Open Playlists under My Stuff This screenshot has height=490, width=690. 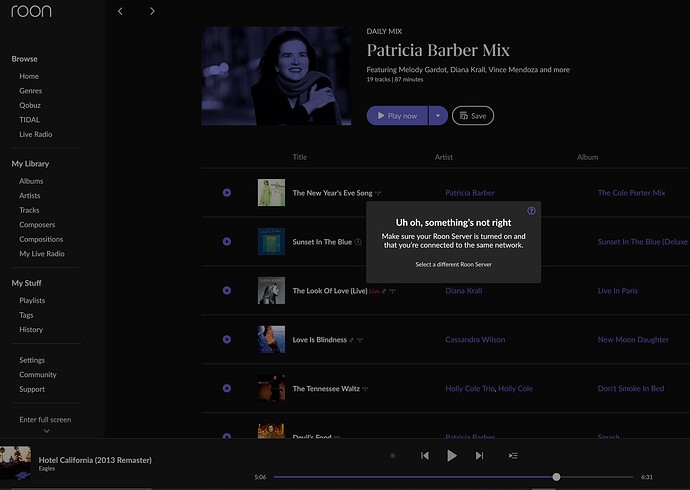coord(32,300)
